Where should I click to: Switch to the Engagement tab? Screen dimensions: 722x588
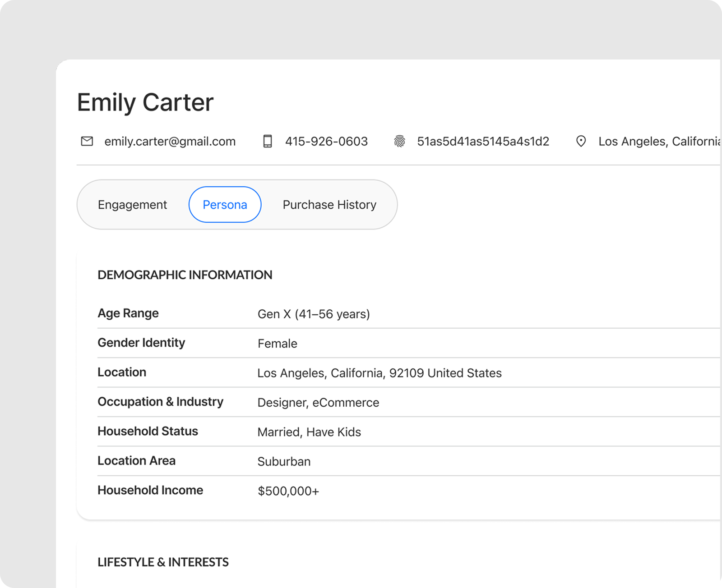pos(132,205)
